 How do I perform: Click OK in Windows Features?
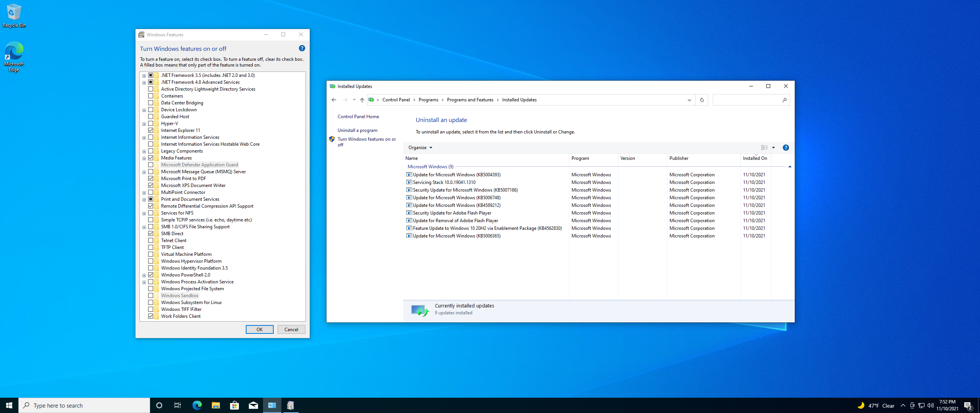(x=260, y=329)
